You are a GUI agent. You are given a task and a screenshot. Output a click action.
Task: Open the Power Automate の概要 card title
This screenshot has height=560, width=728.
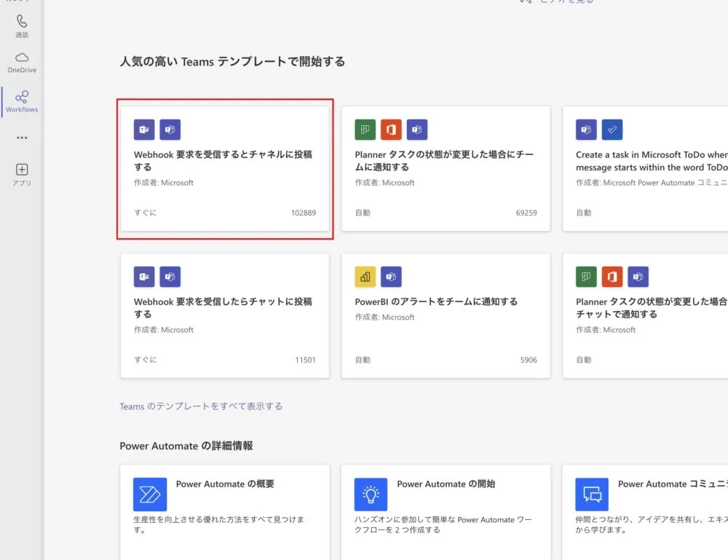(225, 484)
